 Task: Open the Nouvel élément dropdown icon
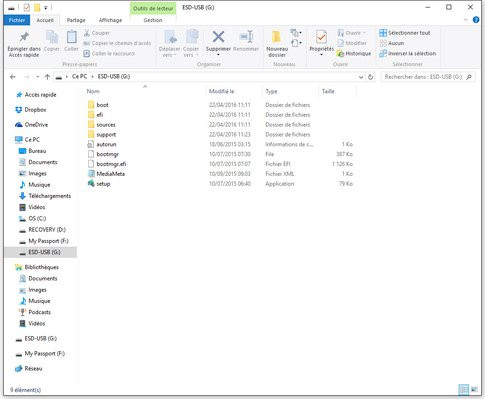pyautogui.click(x=296, y=33)
